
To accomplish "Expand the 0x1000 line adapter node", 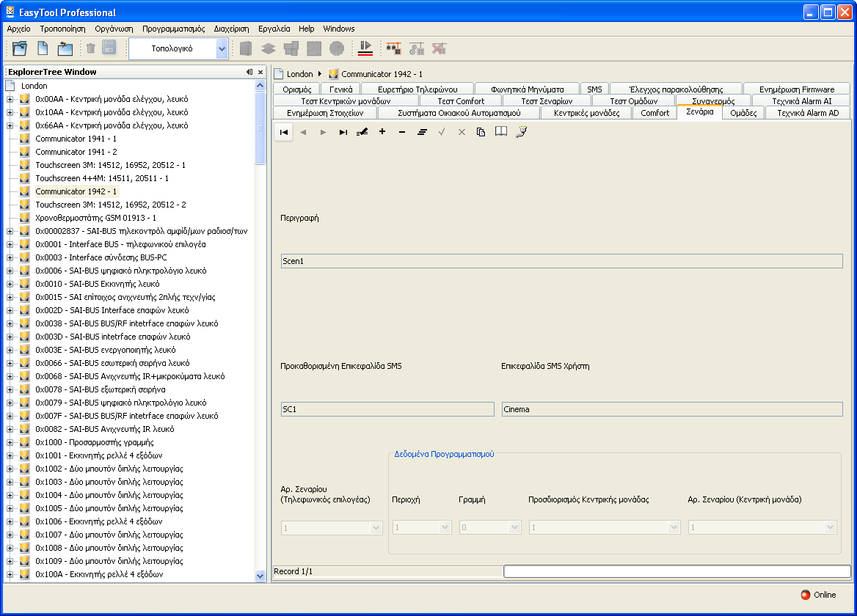I will coord(10,442).
